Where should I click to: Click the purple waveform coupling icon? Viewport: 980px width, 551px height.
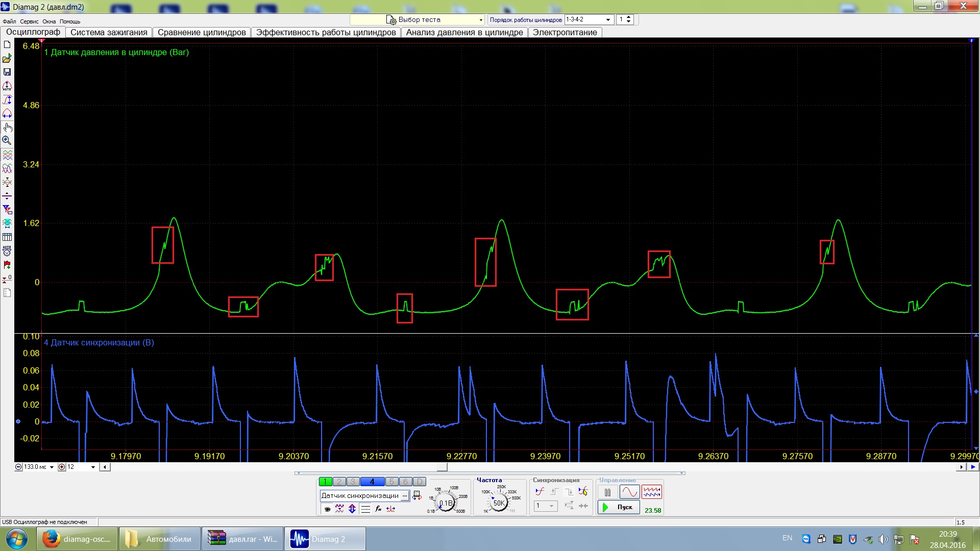click(x=339, y=509)
